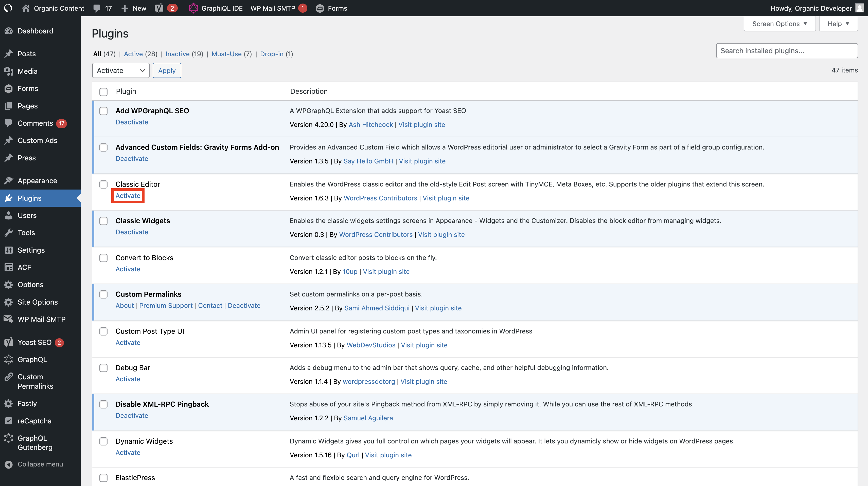Click the WordPress logo in admin bar
The width and height of the screenshot is (868, 486).
[x=8, y=8]
